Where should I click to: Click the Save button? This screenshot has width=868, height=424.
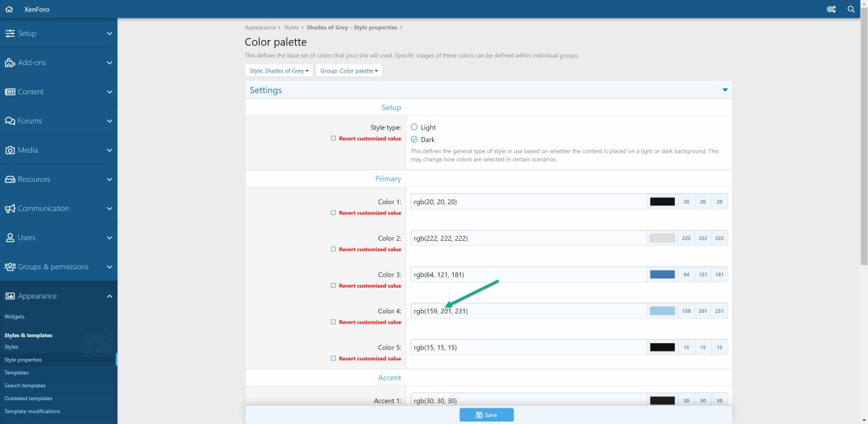click(486, 415)
